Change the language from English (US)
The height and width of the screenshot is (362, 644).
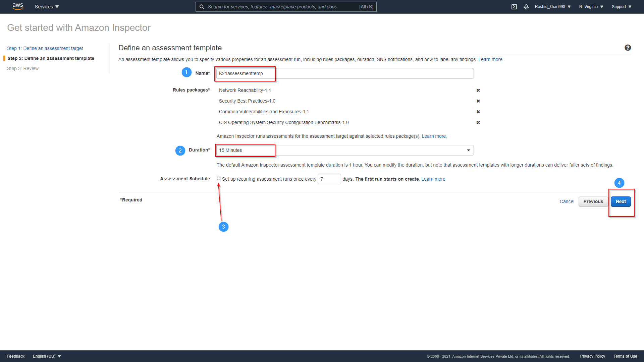(x=46, y=356)
